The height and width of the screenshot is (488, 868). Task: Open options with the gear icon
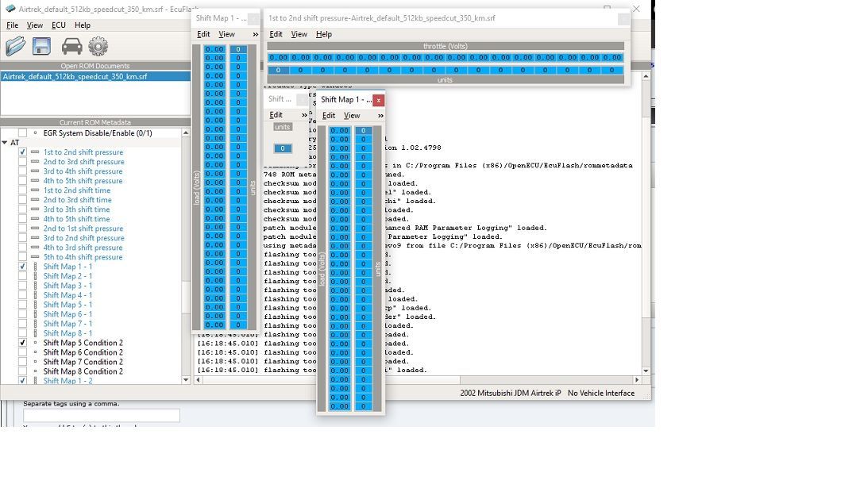(x=98, y=46)
